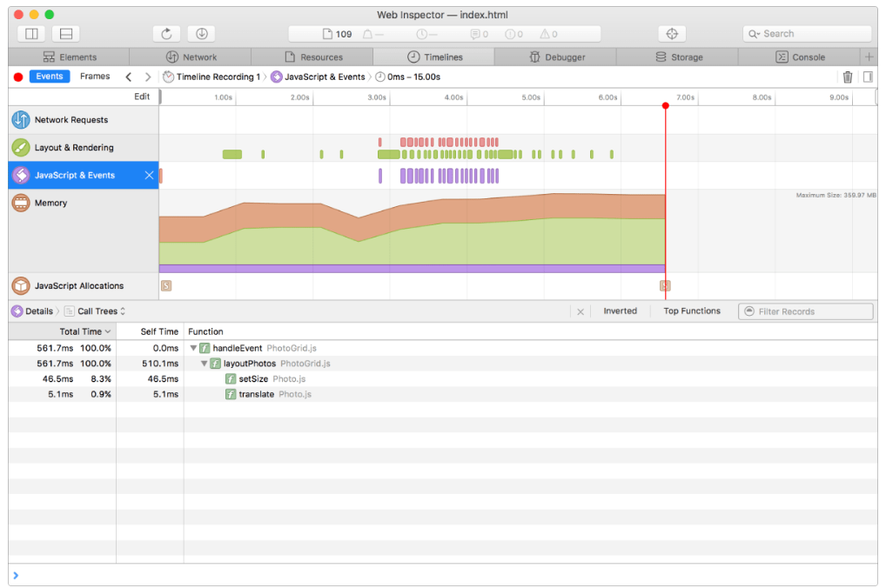Open the Elements tab
Image resolution: width=886 pixels, height=588 pixels.
tap(69, 57)
